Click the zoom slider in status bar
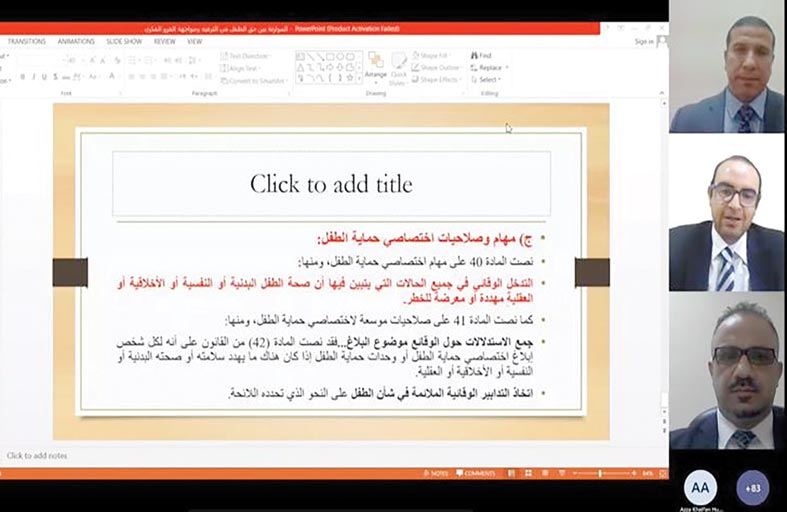Image resolution: width=787 pixels, height=512 pixels. (600, 473)
